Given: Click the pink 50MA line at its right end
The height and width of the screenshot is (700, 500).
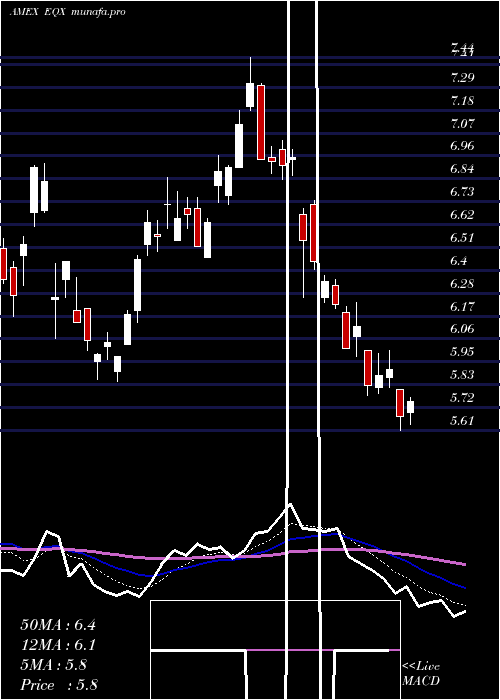Looking at the screenshot, I should 463,564.
